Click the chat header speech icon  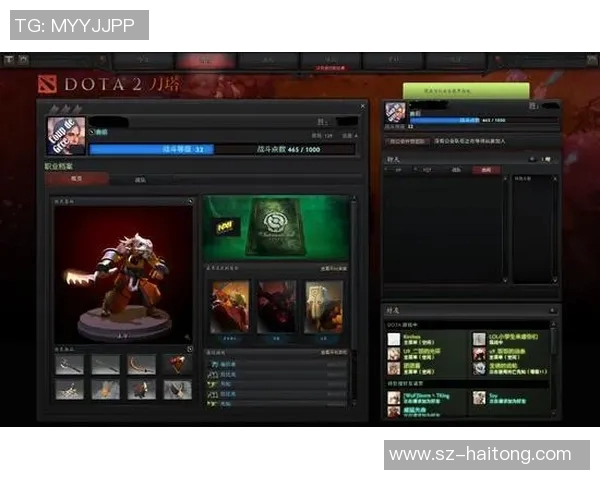click(532, 159)
